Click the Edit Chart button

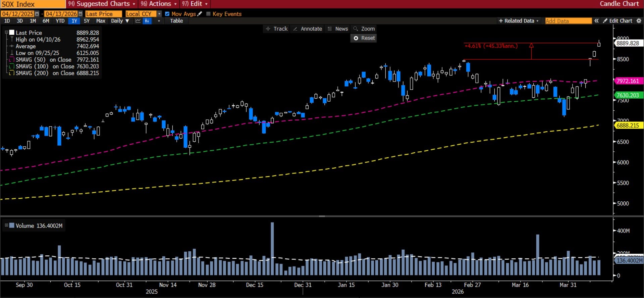pos(618,21)
